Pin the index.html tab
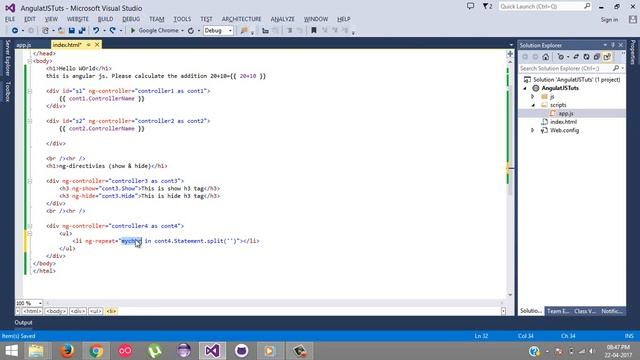 click(88, 45)
